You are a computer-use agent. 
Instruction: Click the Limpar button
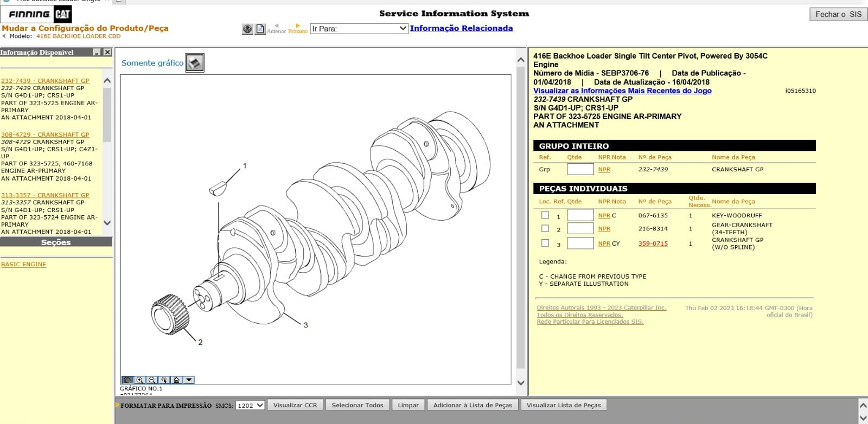[x=408, y=405]
